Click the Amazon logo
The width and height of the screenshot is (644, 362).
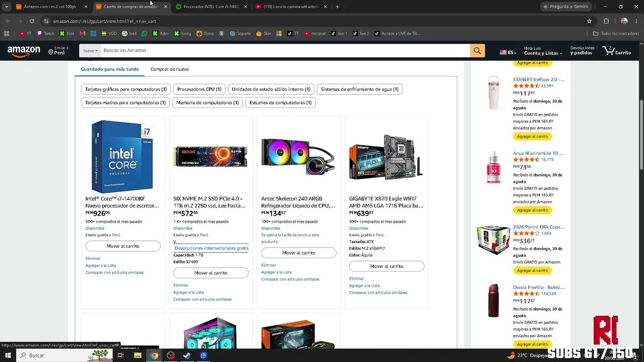pyautogui.click(x=24, y=51)
